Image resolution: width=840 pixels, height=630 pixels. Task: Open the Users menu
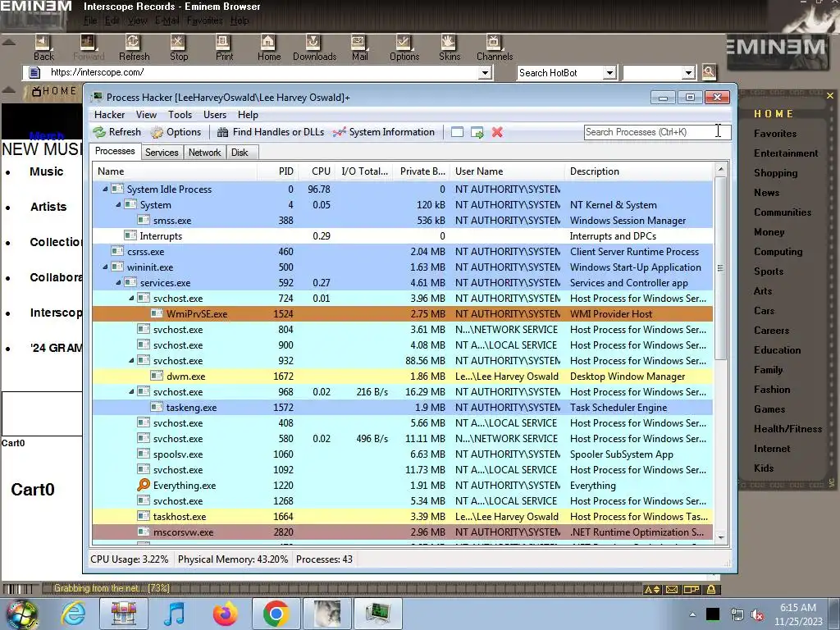point(215,115)
